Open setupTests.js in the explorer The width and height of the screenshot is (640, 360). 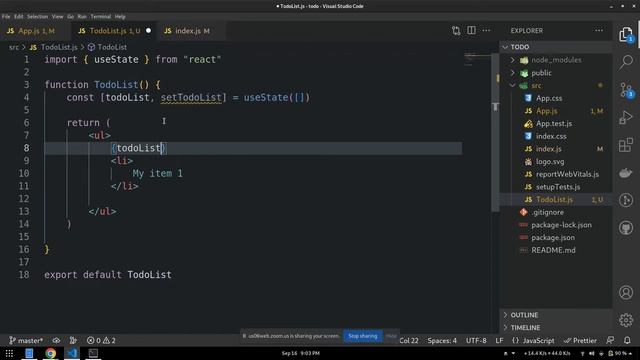[556, 187]
